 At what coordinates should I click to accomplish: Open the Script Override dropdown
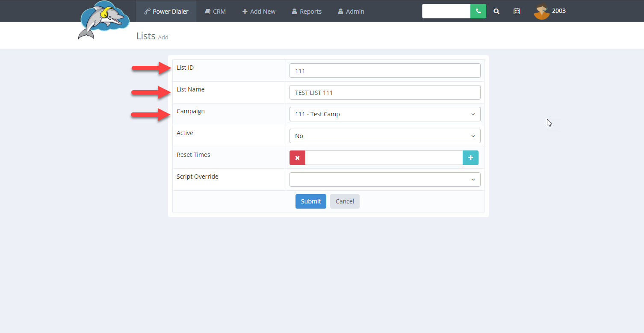(385, 180)
